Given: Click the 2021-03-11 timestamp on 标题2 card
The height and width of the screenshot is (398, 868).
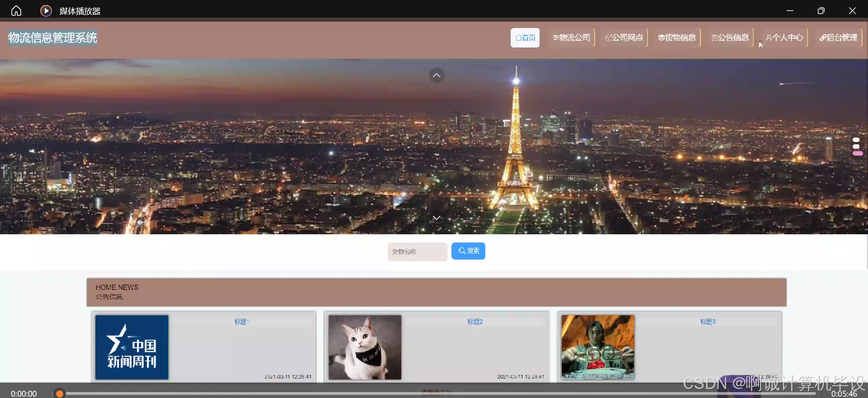Looking at the screenshot, I should (x=521, y=376).
